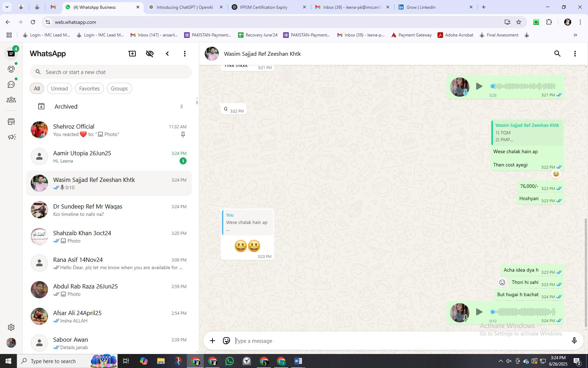Show hidden system tray icons
588x368 pixels.
tap(500, 361)
